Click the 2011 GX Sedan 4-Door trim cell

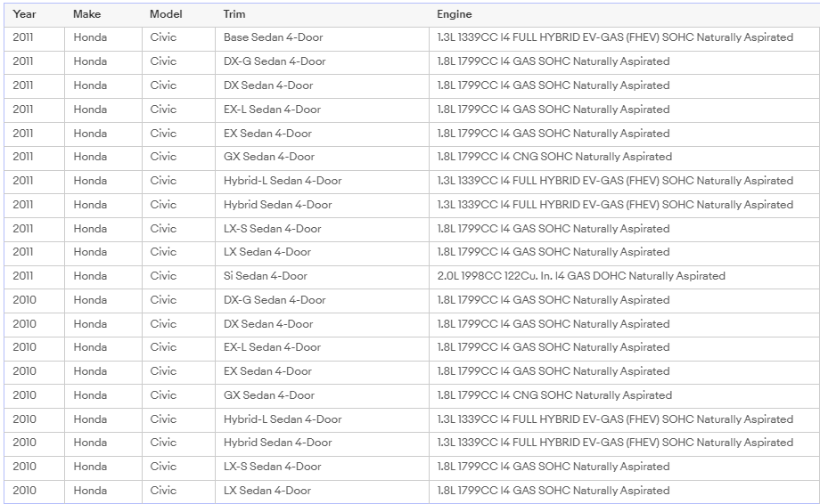click(x=269, y=157)
